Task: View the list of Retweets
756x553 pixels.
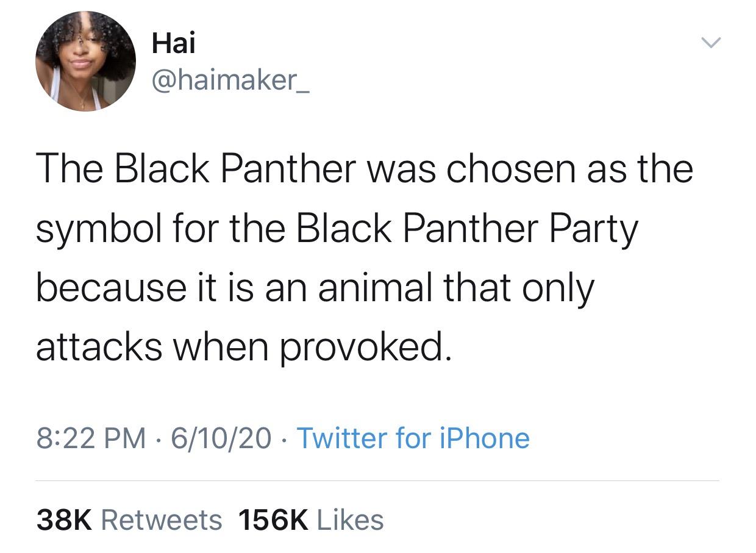Action: click(161, 520)
